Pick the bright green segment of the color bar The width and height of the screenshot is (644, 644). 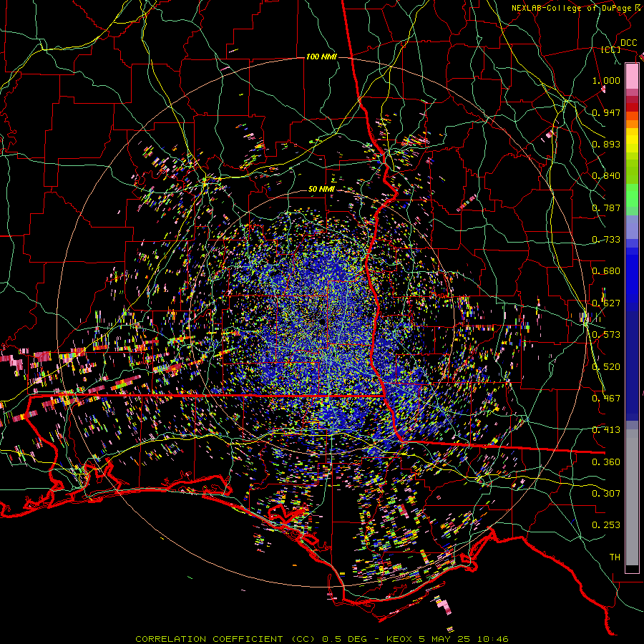pos(632,195)
